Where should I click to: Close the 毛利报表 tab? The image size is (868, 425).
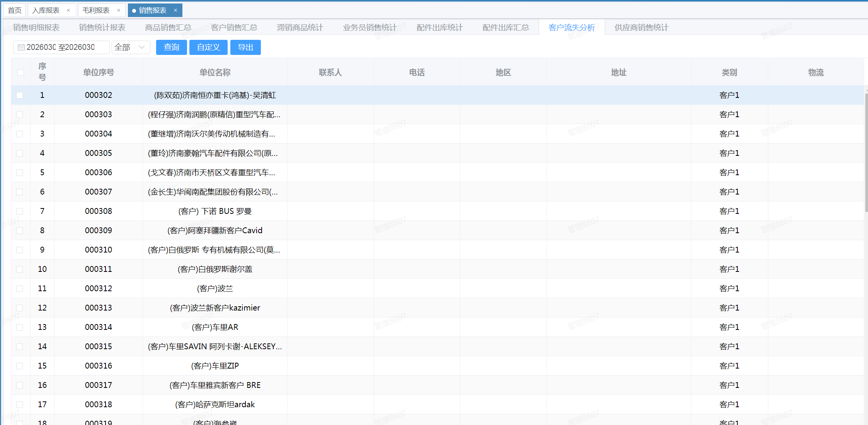point(118,10)
